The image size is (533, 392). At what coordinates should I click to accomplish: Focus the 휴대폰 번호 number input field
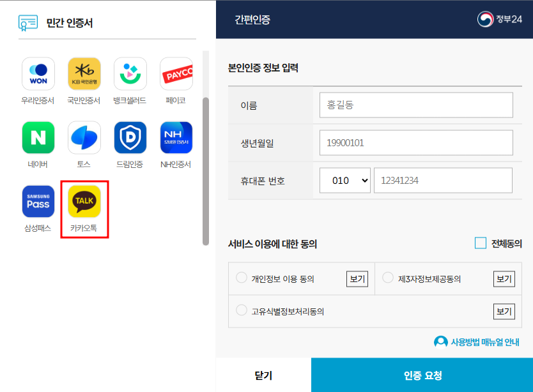pyautogui.click(x=443, y=181)
